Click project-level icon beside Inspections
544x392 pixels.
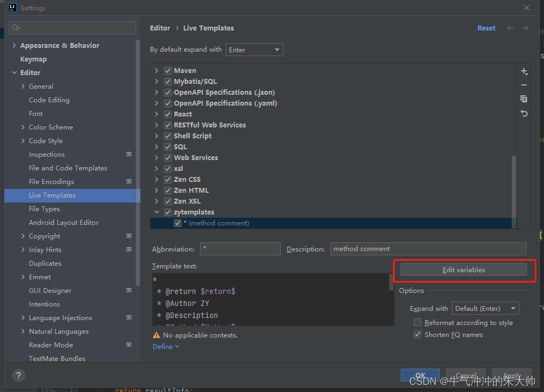(129, 154)
